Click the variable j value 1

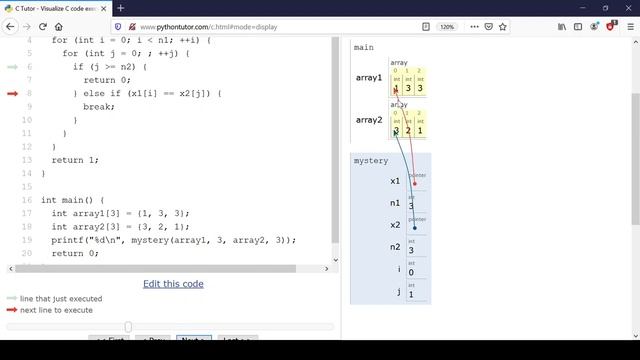click(411, 294)
